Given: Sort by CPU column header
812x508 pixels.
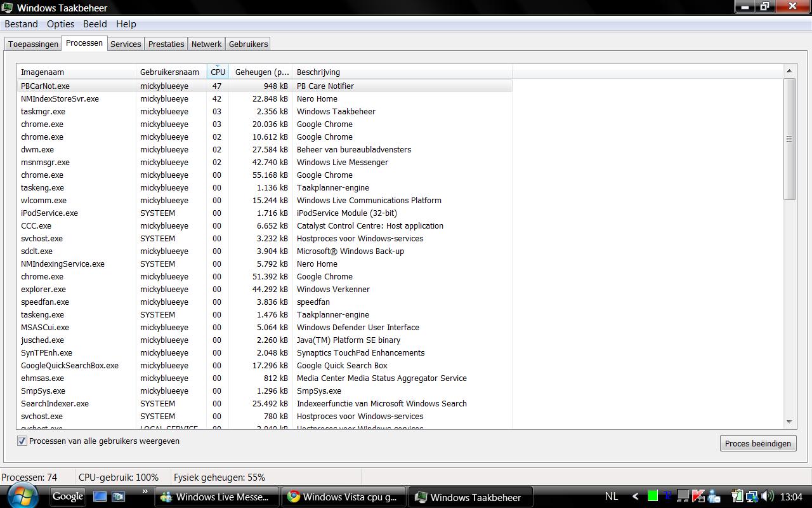Looking at the screenshot, I should coord(218,72).
